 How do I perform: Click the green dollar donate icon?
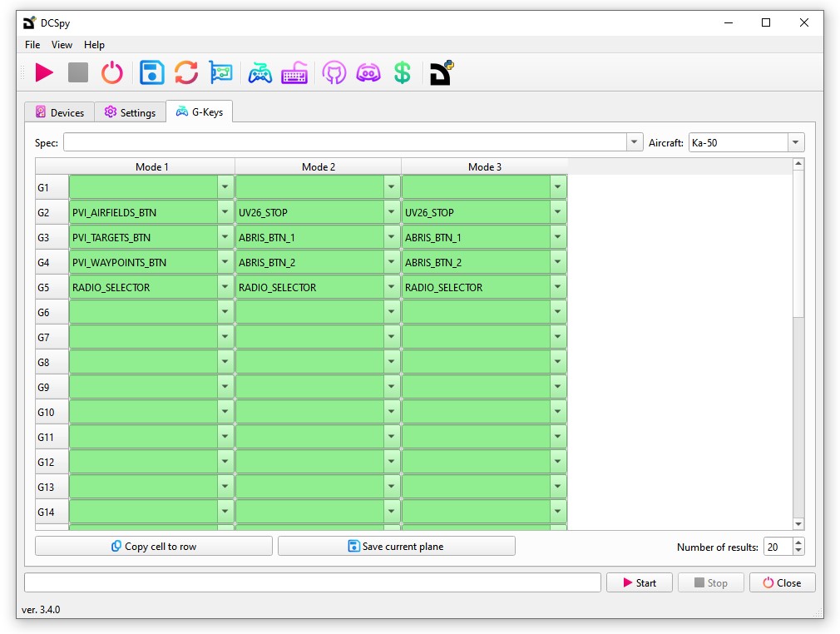coord(403,73)
